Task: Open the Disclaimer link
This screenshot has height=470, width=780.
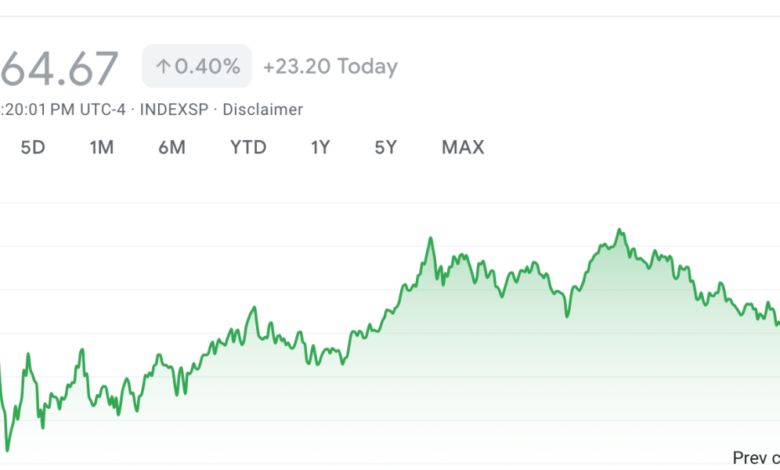Action: [262, 109]
